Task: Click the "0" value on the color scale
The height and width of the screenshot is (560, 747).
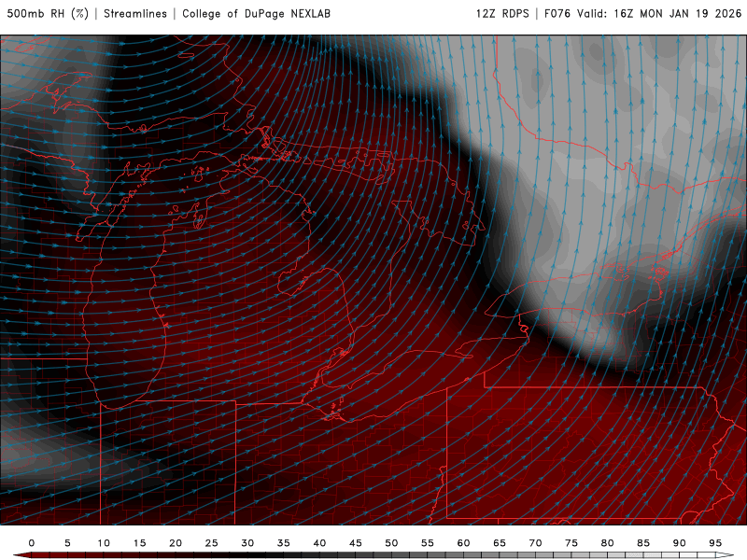Action: pos(32,543)
